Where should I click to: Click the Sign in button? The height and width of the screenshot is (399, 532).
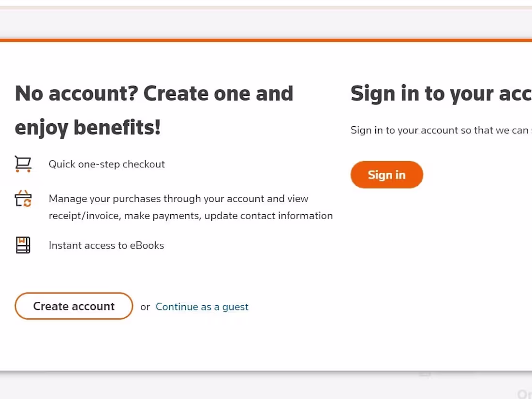coord(386,175)
